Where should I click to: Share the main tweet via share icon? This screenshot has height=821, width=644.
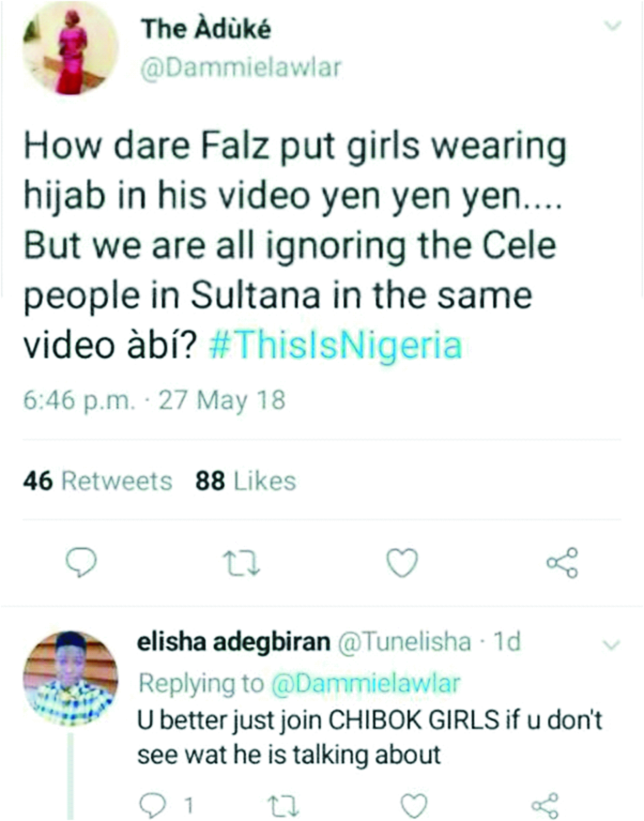pyautogui.click(x=562, y=563)
